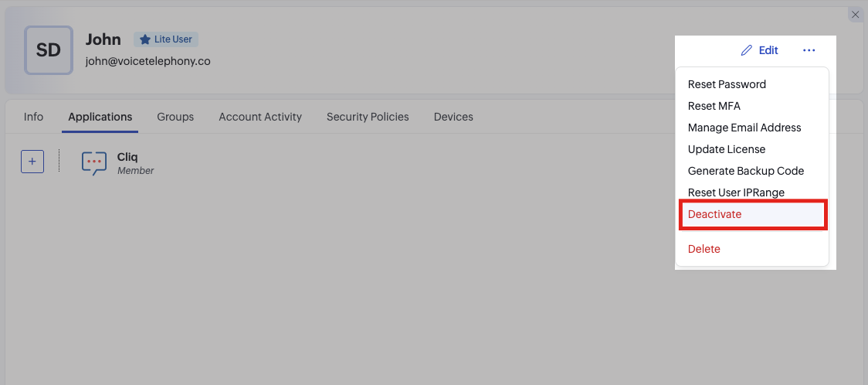Go to Account Activity tab

point(260,117)
